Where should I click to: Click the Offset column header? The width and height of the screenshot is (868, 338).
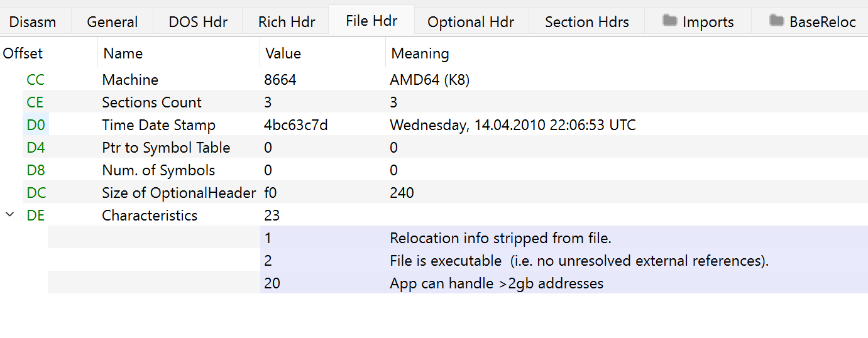[x=23, y=54]
